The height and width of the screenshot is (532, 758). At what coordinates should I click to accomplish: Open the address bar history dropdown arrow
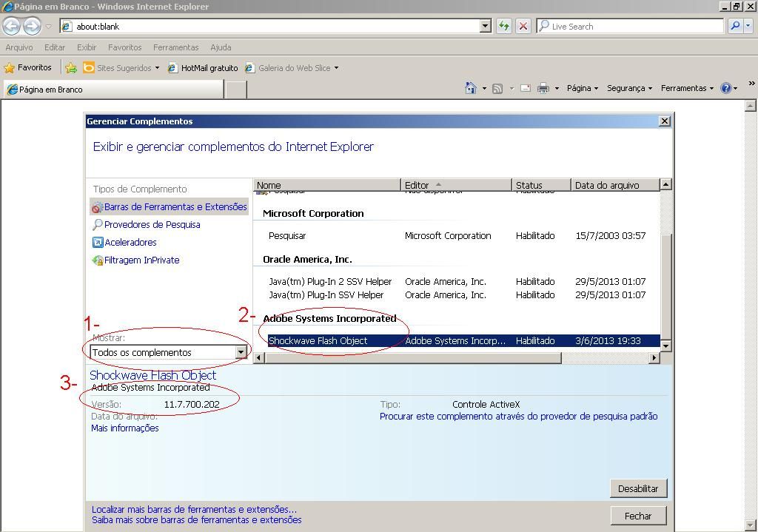(486, 26)
